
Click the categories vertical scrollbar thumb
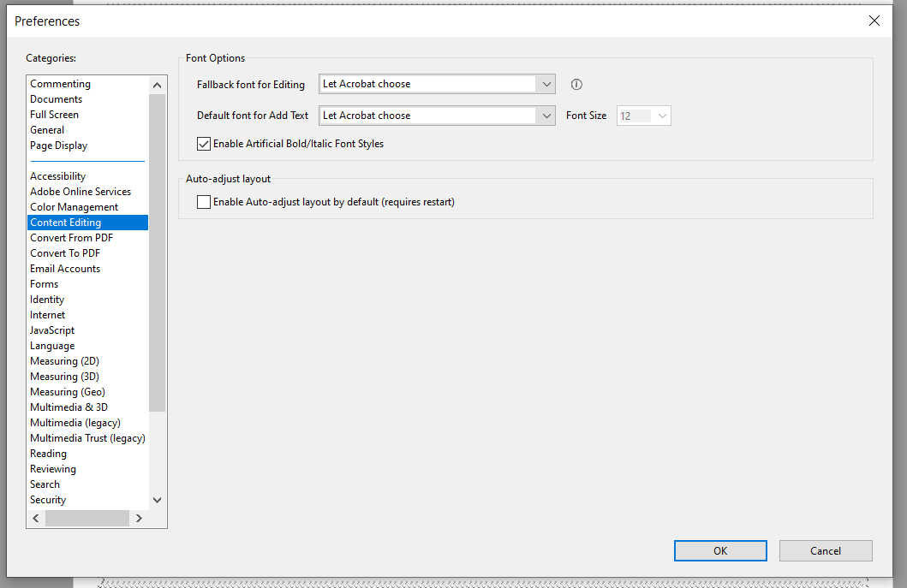(x=157, y=252)
